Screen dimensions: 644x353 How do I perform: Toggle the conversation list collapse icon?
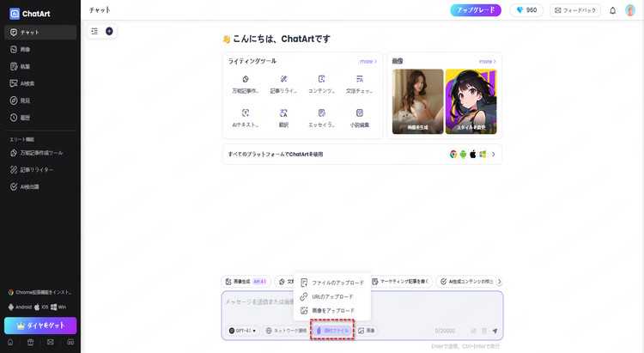94,31
